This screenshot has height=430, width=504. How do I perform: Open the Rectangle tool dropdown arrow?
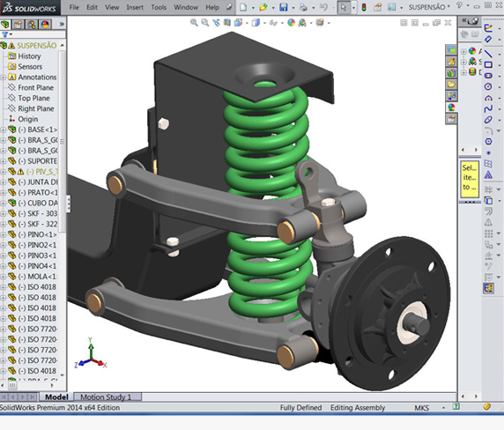pyautogui.click(x=500, y=65)
